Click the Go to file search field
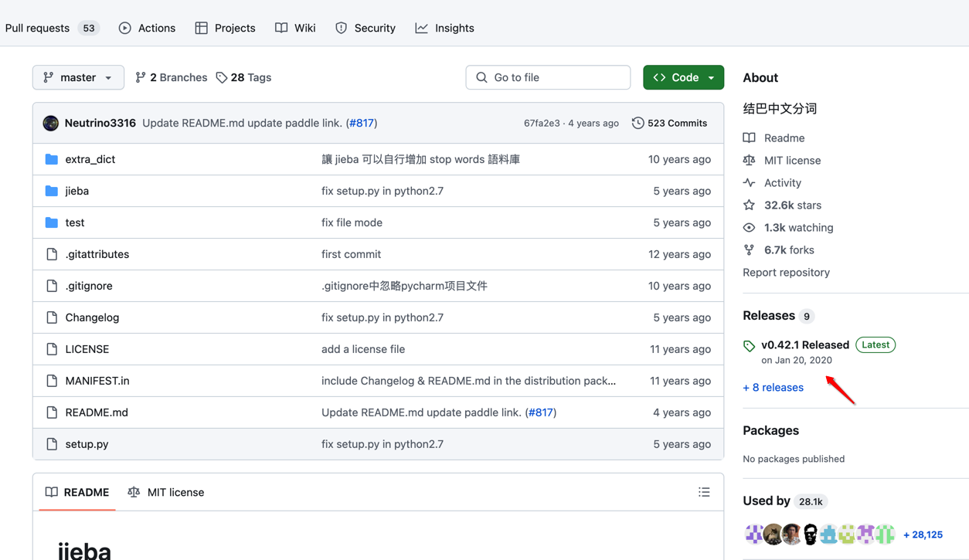Screen dimensions: 969x560 (x=548, y=77)
